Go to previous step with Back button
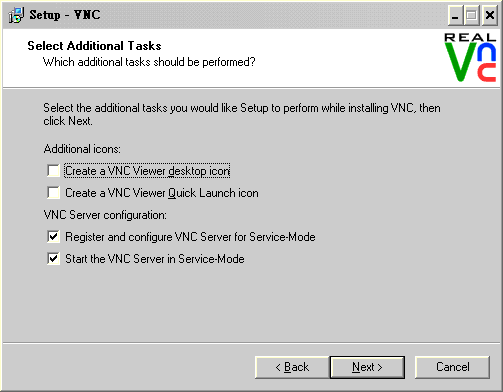The image size is (503, 392). (292, 367)
